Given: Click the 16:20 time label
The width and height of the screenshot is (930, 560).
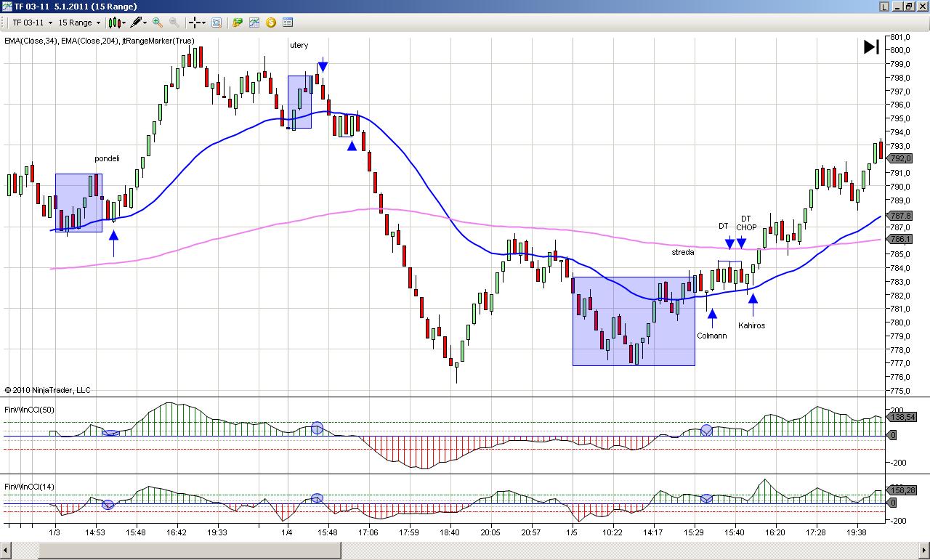Looking at the screenshot, I should 775,532.
